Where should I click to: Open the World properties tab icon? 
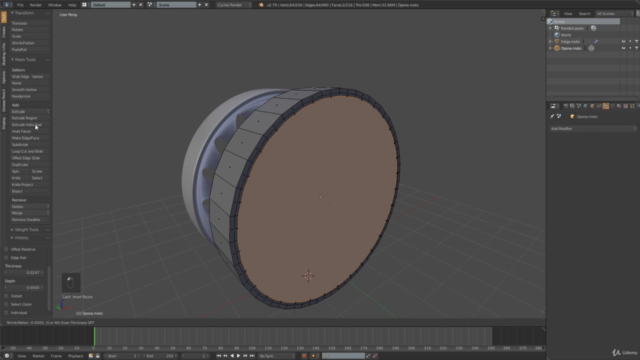tap(586, 106)
